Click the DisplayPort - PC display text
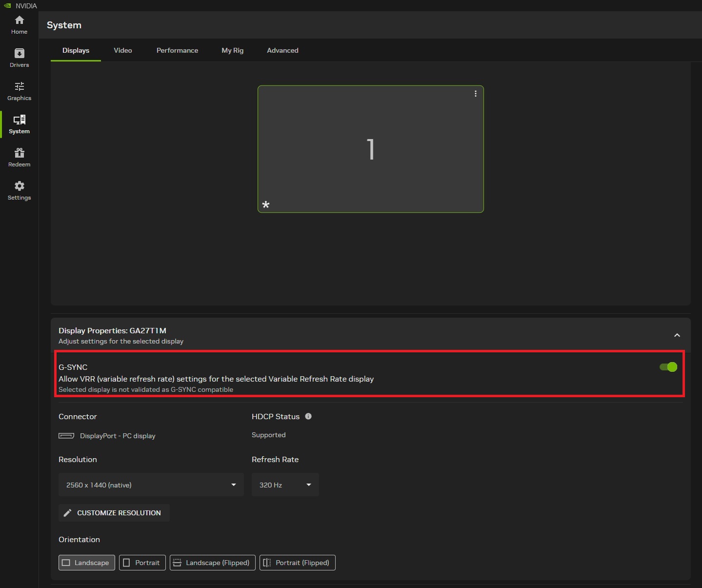The height and width of the screenshot is (588, 702). point(118,436)
